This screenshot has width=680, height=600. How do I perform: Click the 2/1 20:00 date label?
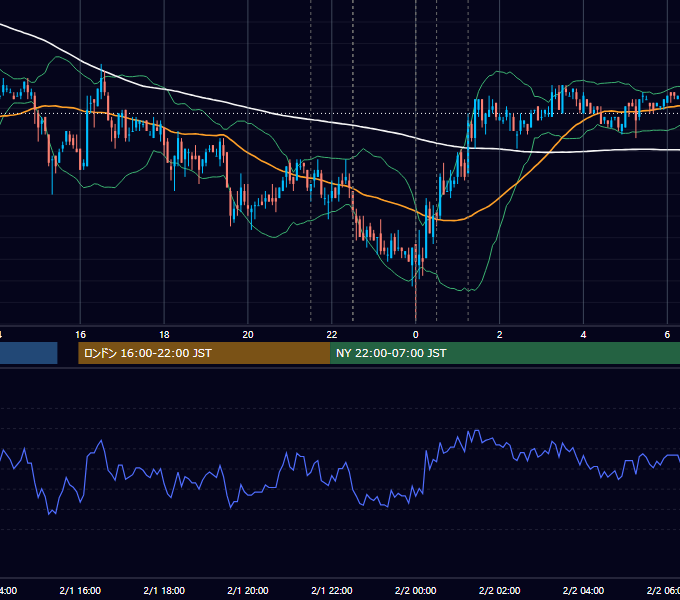pos(248,590)
